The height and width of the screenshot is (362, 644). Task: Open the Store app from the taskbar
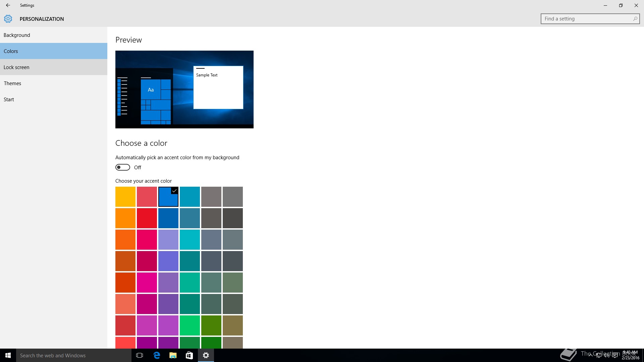[189, 355]
